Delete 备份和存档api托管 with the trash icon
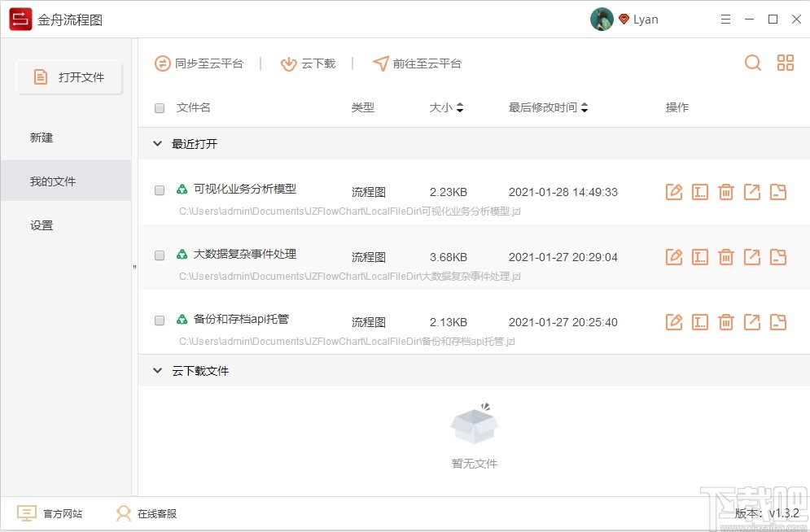This screenshot has height=532, width=810. [725, 322]
